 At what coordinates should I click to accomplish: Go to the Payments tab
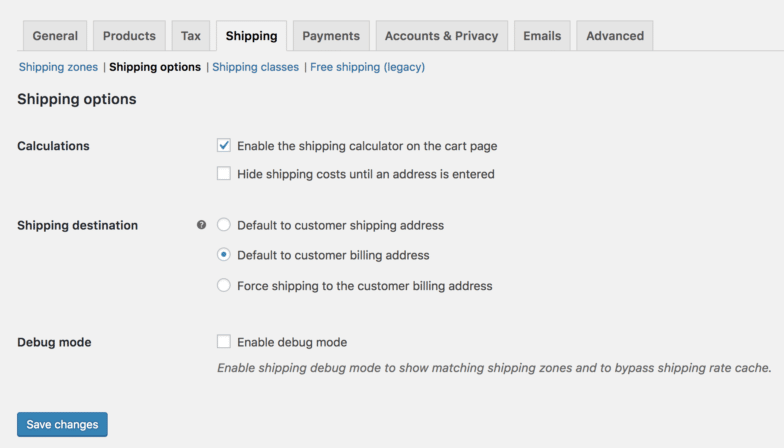tap(331, 36)
